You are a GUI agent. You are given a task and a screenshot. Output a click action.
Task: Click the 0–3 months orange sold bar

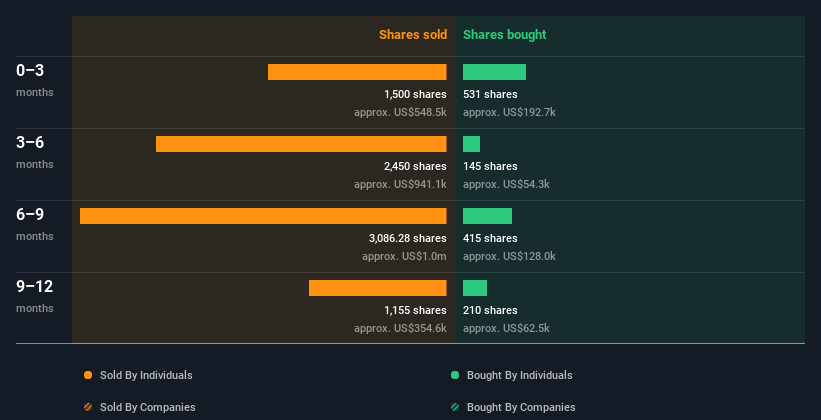[357, 72]
